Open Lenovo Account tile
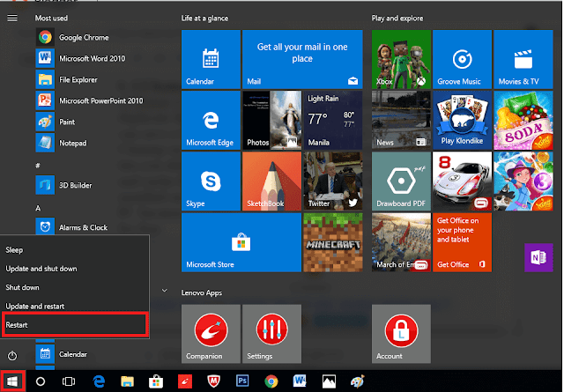Screen dimensions: 564x392 coord(402,334)
